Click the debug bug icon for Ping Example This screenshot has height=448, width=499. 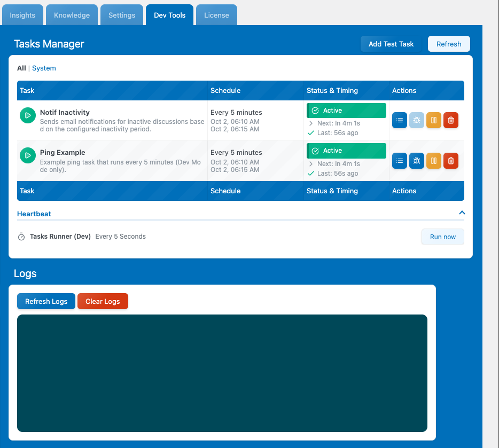point(417,160)
